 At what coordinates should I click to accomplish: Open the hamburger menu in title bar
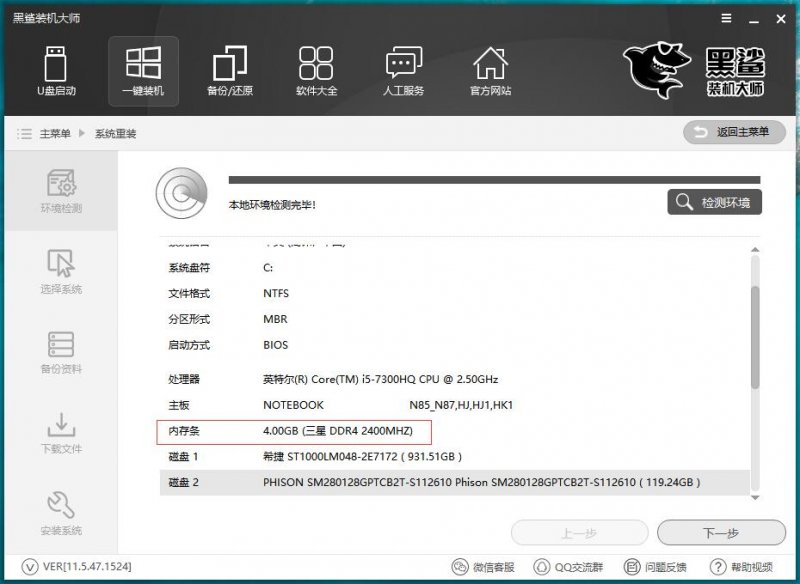tap(727, 19)
